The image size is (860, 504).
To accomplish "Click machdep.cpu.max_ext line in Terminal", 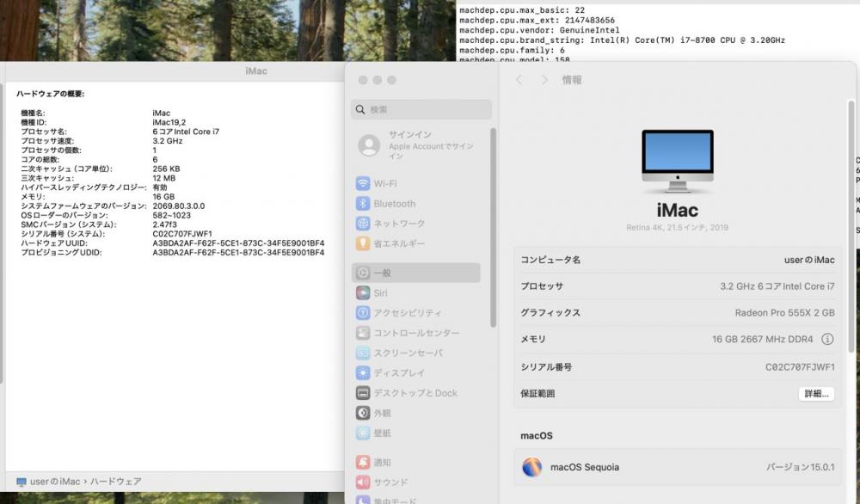I will 537,21.
